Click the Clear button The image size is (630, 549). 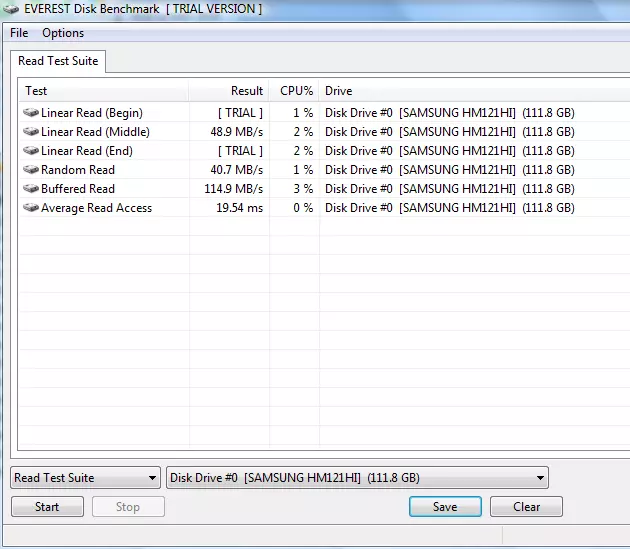coord(526,507)
